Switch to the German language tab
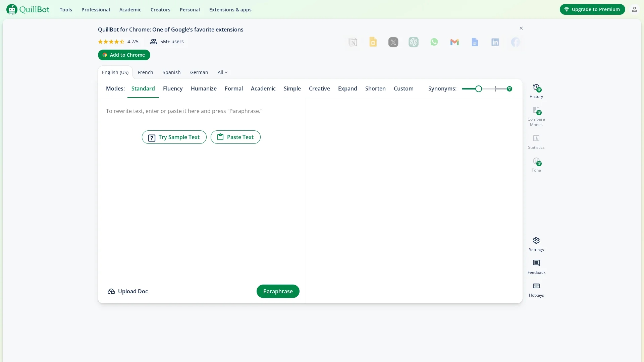644x362 pixels. [199, 72]
